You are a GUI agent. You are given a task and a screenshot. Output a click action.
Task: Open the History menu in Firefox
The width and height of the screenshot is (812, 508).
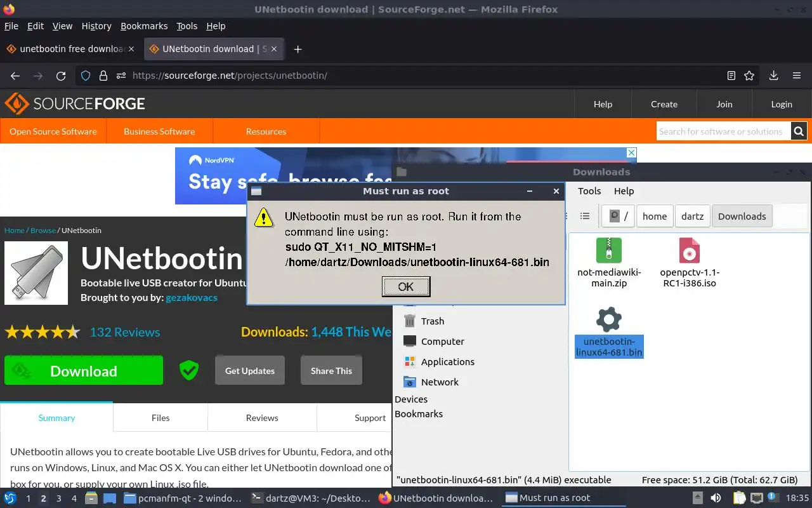96,26
